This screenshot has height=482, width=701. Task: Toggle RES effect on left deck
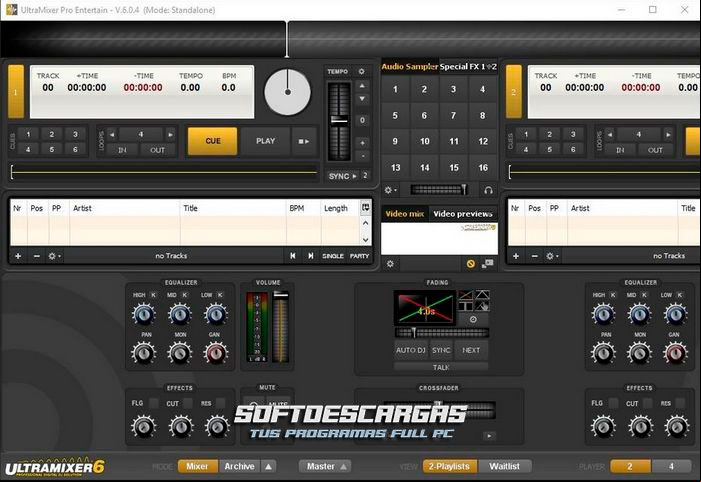(x=220, y=403)
